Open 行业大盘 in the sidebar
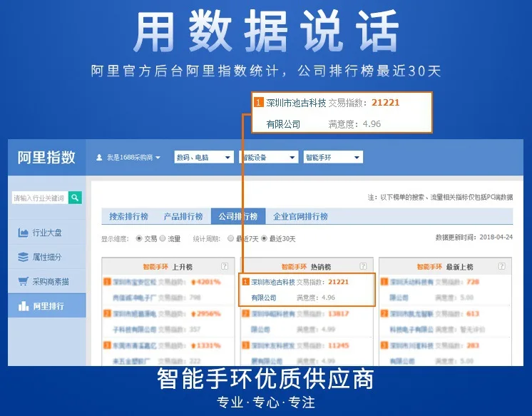The image size is (532, 416). point(47,233)
